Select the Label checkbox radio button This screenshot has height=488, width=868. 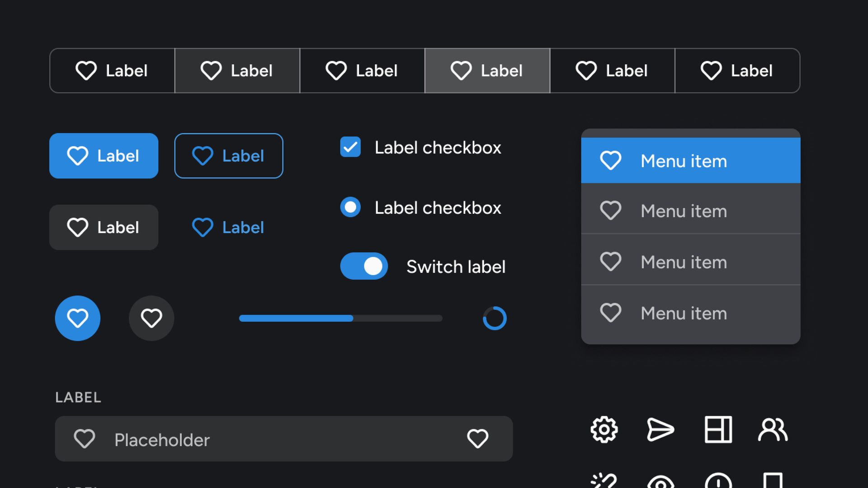coord(350,207)
